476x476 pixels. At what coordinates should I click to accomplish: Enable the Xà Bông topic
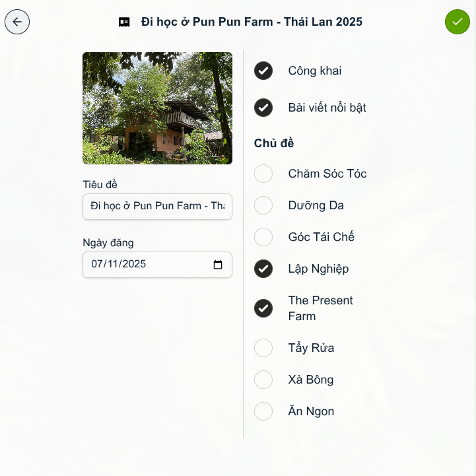[263, 380]
